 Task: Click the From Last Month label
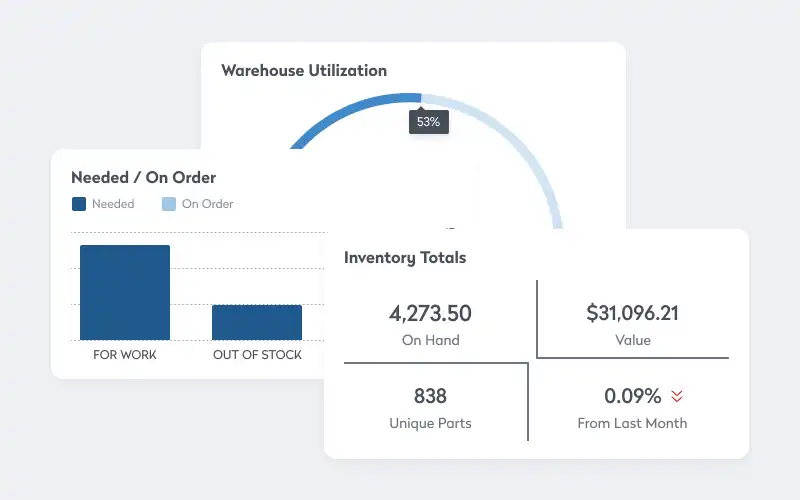coord(632,423)
